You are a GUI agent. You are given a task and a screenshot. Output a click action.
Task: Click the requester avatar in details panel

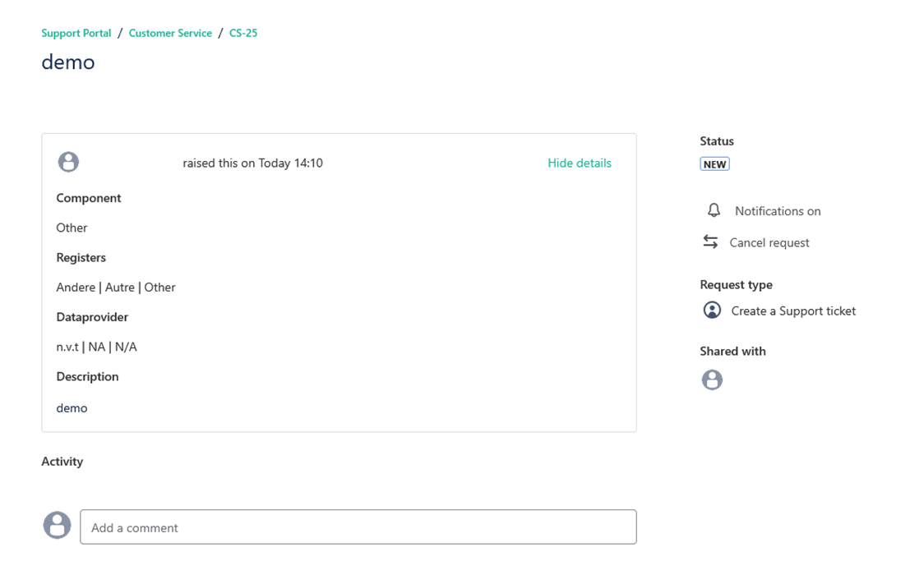click(x=68, y=162)
